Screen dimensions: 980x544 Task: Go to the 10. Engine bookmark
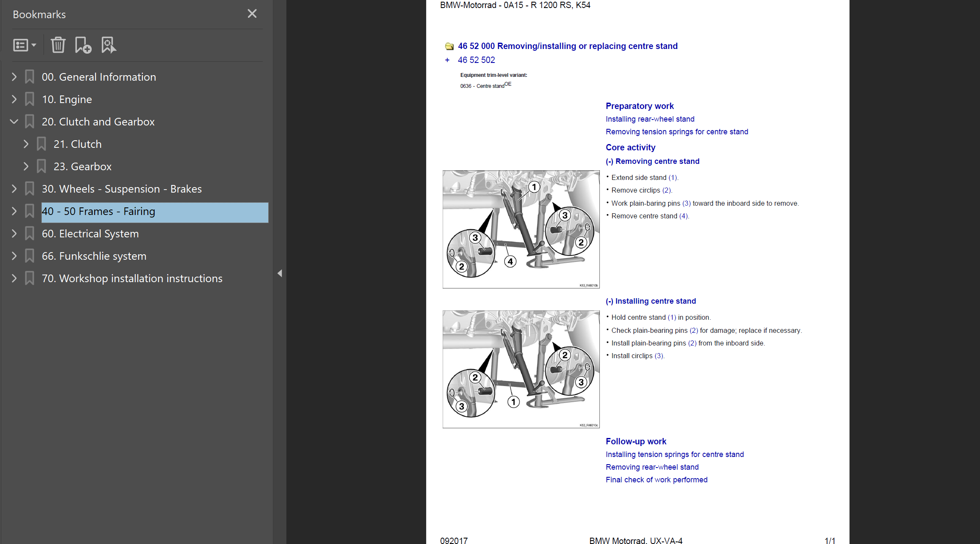tap(67, 99)
